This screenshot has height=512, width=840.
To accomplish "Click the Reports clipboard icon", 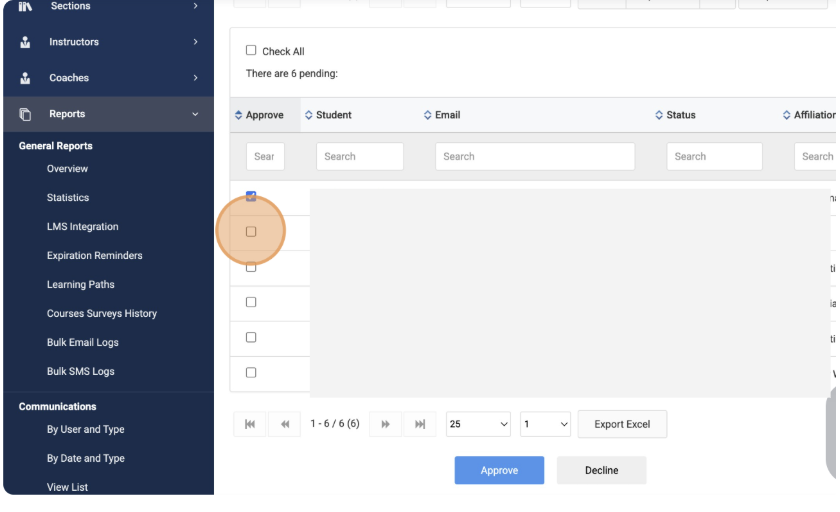I will click(x=24, y=114).
